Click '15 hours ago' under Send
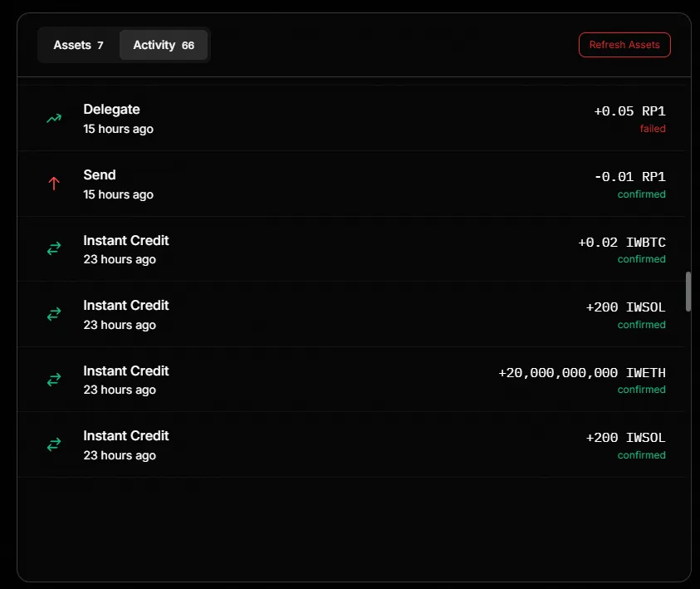The width and height of the screenshot is (700, 589). click(x=118, y=194)
